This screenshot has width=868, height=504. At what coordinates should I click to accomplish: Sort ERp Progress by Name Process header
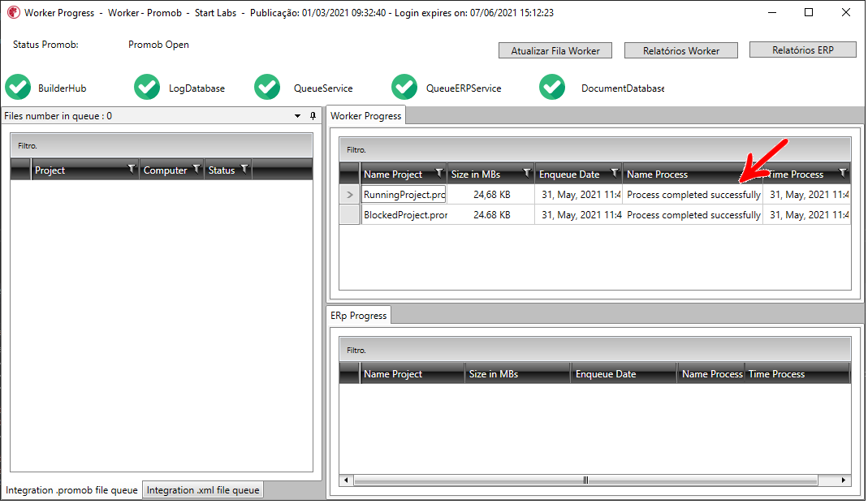point(712,374)
